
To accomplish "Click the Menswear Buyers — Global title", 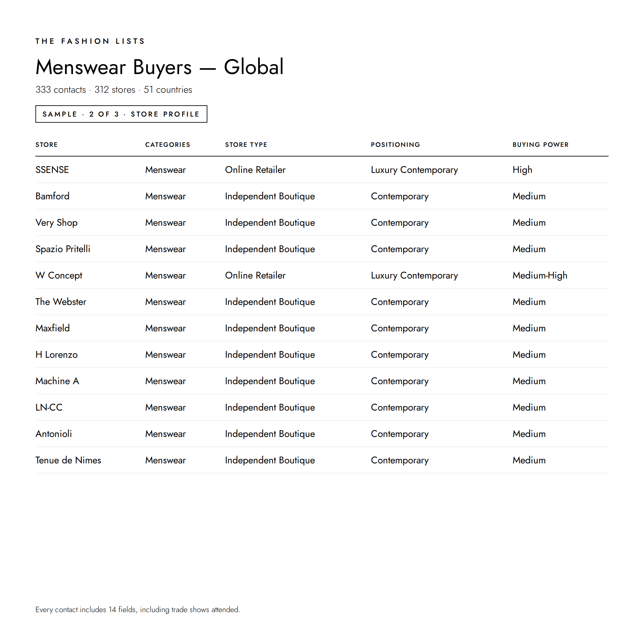I will pyautogui.click(x=160, y=67).
